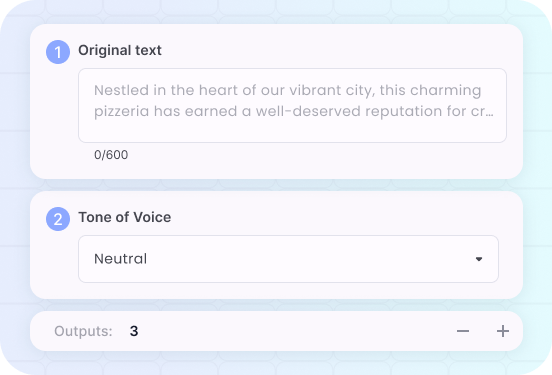552x375 pixels.
Task: Click the minus icon to decrease outputs
Action: coord(463,331)
